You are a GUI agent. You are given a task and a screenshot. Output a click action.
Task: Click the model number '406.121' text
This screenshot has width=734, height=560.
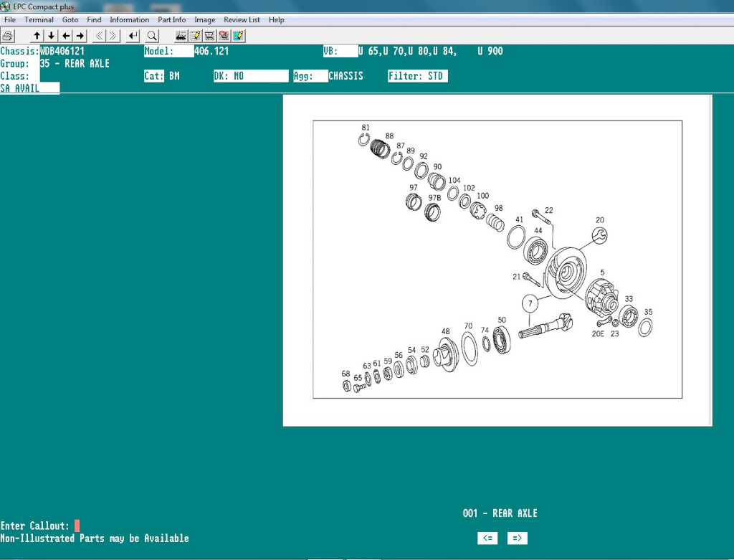point(211,51)
